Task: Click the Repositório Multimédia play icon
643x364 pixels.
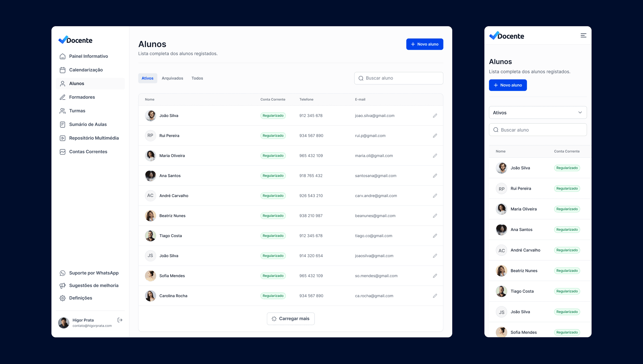Action: pyautogui.click(x=62, y=138)
